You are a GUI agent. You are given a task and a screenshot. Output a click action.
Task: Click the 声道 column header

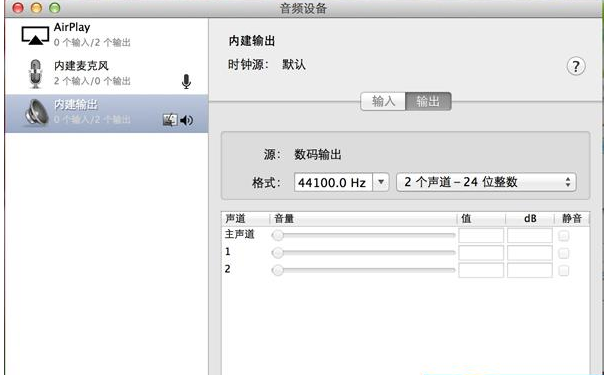click(x=245, y=219)
